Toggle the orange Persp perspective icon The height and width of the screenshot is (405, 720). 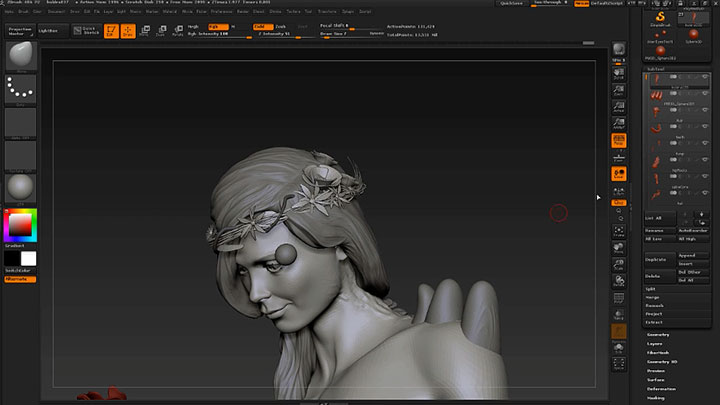point(619,141)
